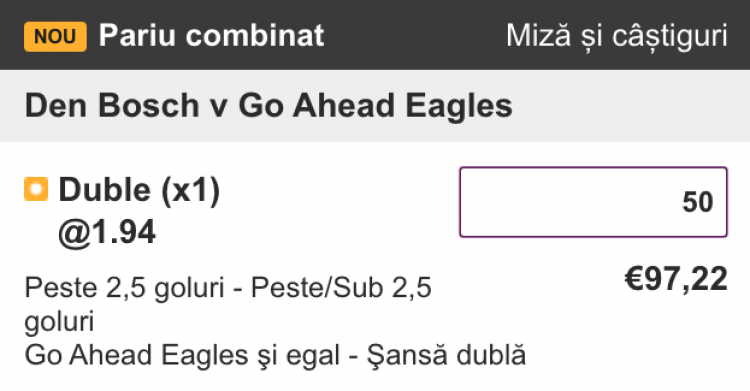Open the Pariu combinat heading
Screen dimensions: 750x391
point(211,35)
